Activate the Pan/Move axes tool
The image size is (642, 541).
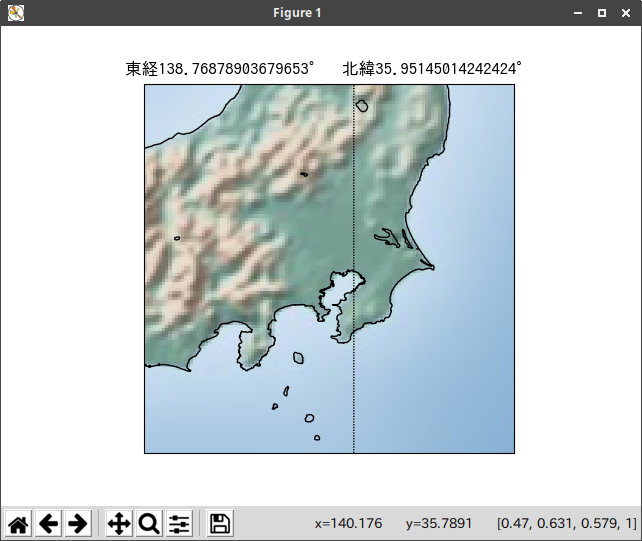pos(119,523)
